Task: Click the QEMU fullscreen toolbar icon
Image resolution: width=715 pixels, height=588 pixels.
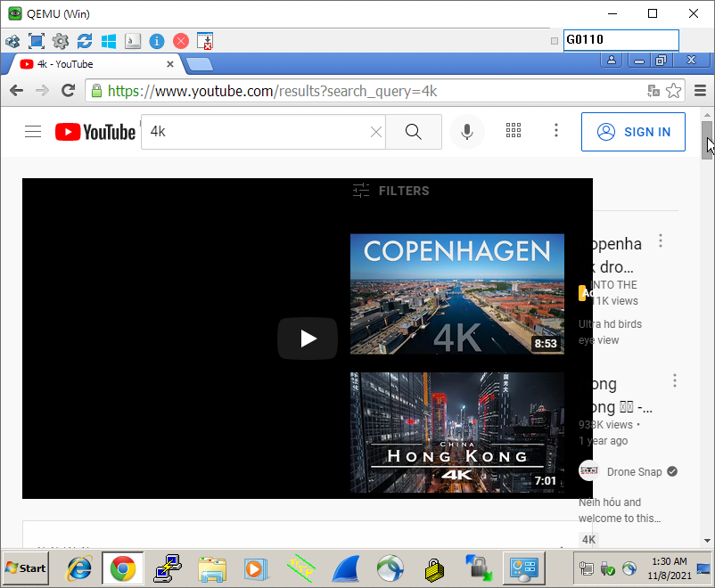Action: coord(36,41)
